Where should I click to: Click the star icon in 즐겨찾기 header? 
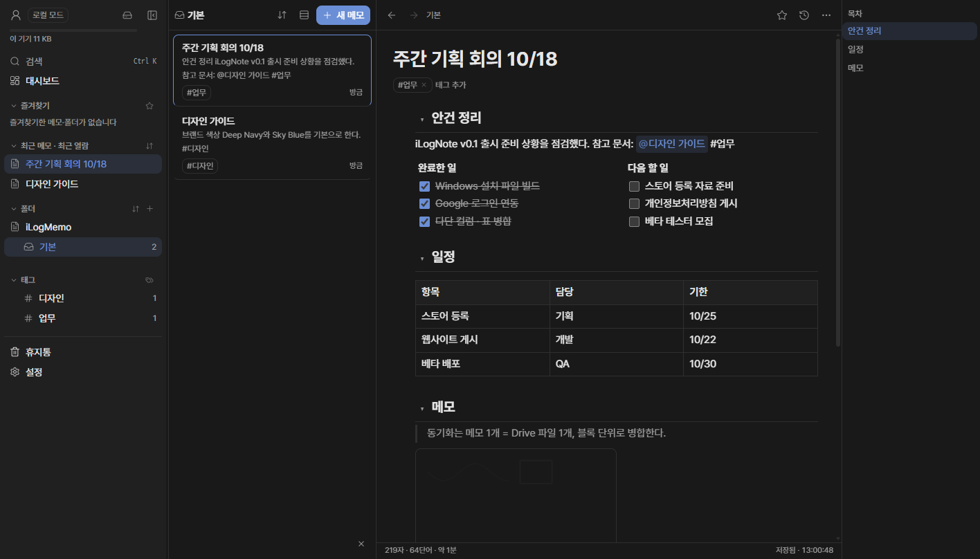point(149,106)
